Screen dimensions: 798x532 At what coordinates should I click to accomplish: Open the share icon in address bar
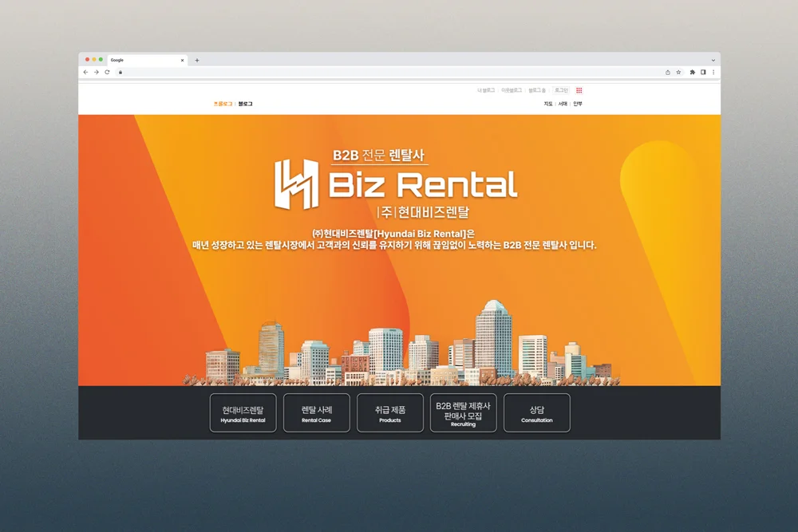(668, 73)
